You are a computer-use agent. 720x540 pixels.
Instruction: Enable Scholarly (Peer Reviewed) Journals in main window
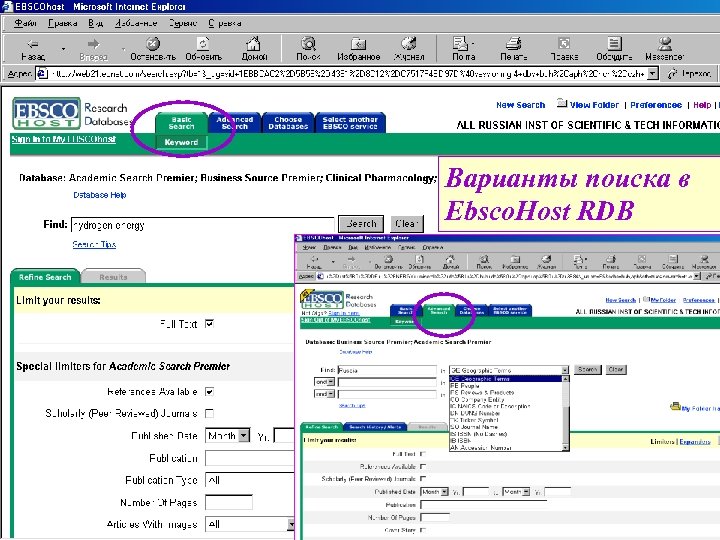pos(209,413)
